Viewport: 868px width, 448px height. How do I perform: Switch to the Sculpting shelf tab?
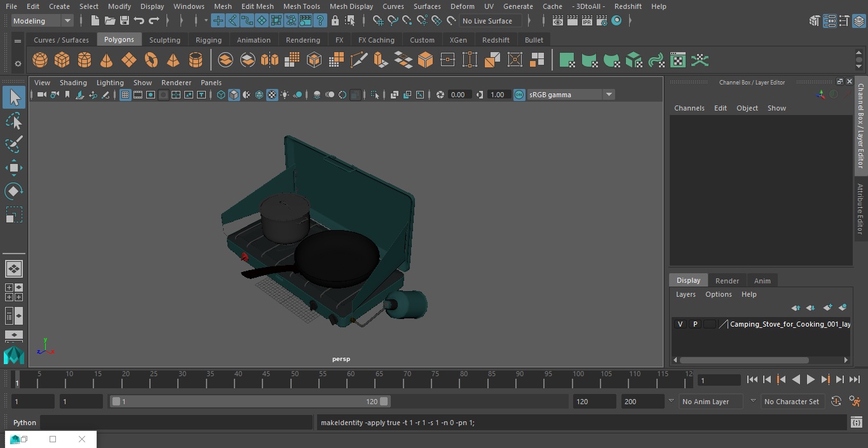coord(165,40)
